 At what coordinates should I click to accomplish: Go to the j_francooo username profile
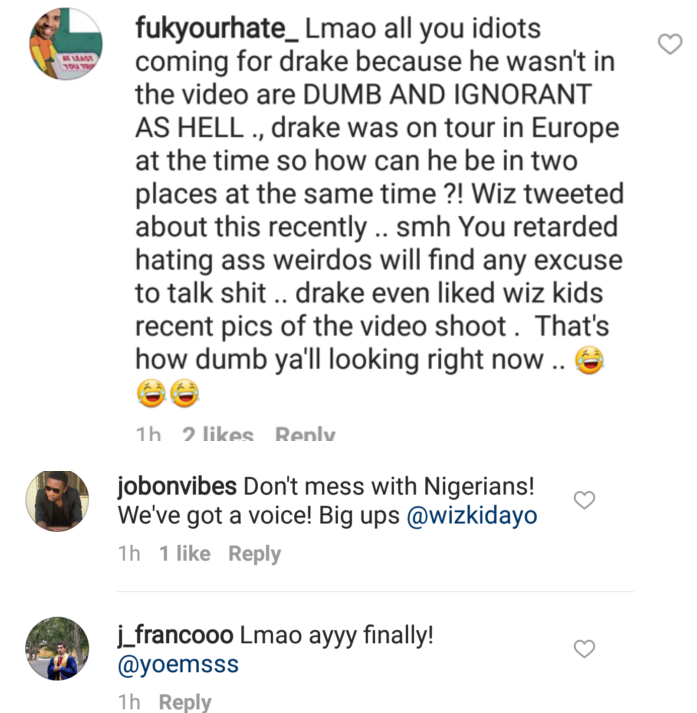click(175, 635)
